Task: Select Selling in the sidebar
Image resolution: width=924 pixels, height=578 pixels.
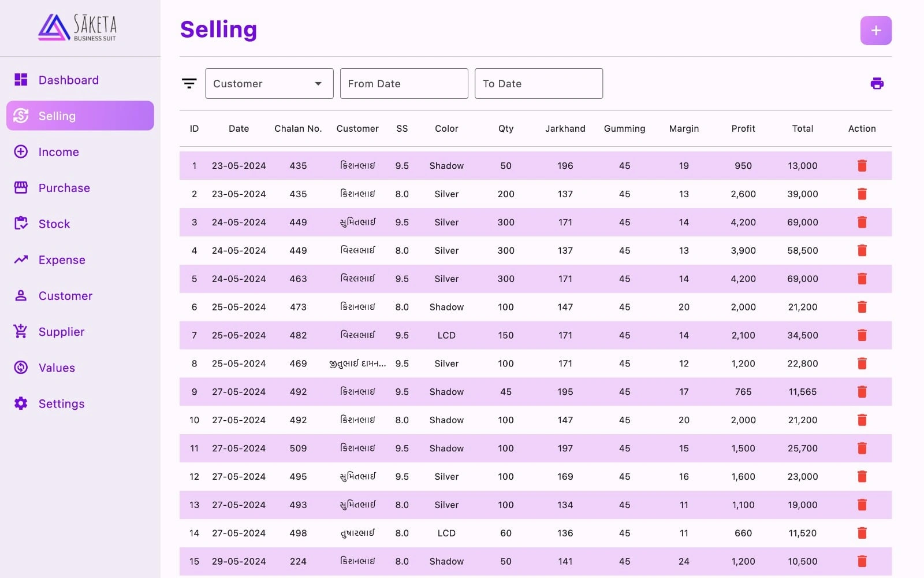Action: click(80, 116)
